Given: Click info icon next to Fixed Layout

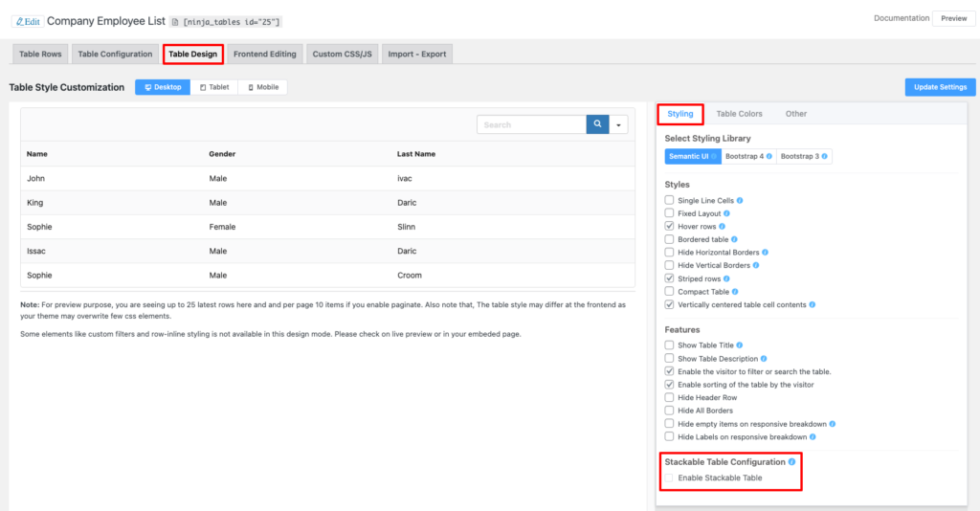Looking at the screenshot, I should 726,213.
